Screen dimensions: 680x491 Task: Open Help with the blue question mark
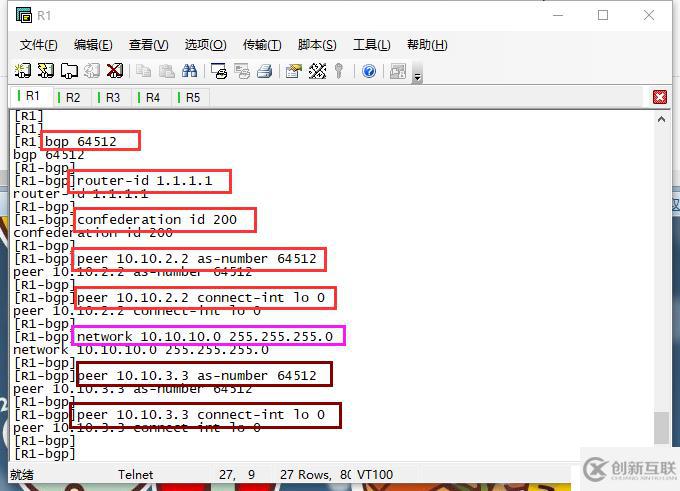point(369,71)
